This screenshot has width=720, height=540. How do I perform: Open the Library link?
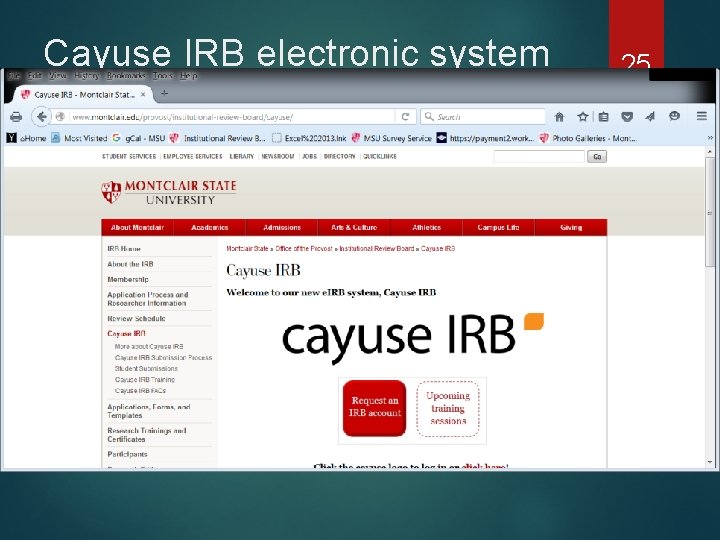242,157
